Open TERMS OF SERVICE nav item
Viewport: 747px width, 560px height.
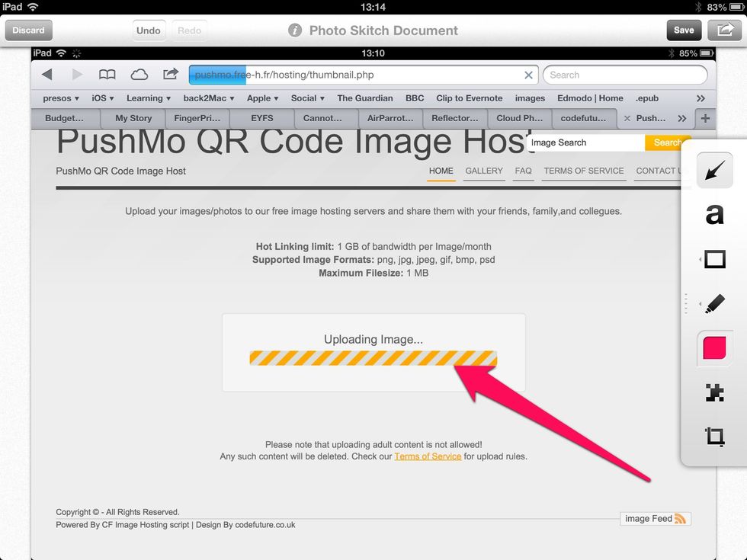click(584, 171)
